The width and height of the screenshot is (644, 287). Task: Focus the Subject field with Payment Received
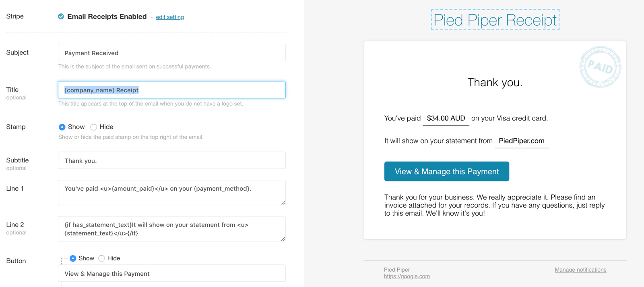(172, 53)
